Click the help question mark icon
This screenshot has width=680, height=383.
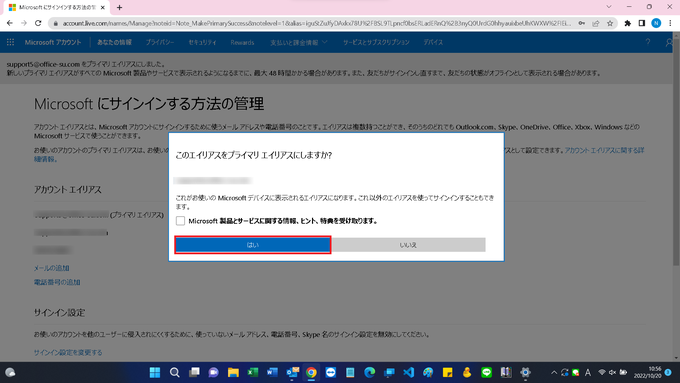648,42
